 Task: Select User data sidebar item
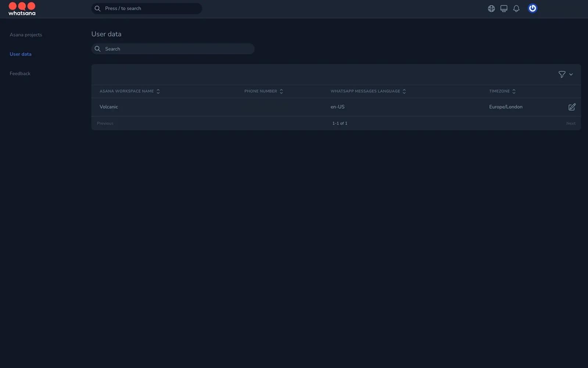(x=21, y=54)
